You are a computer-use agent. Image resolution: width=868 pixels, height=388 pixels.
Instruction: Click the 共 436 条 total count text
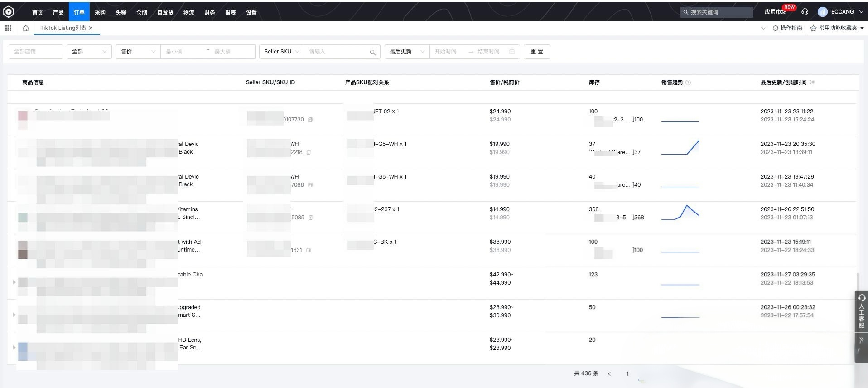tap(586, 373)
